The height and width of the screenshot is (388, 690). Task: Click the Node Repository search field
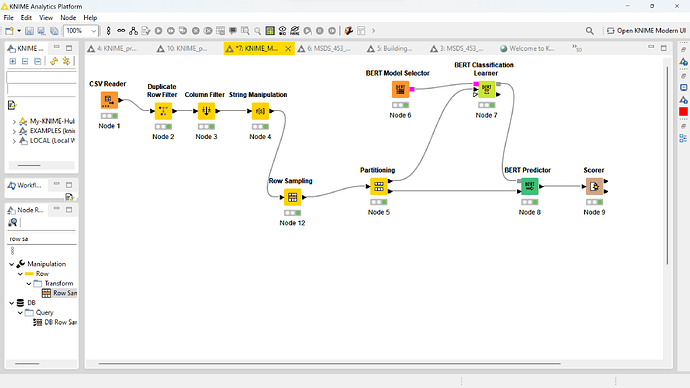[x=42, y=239]
